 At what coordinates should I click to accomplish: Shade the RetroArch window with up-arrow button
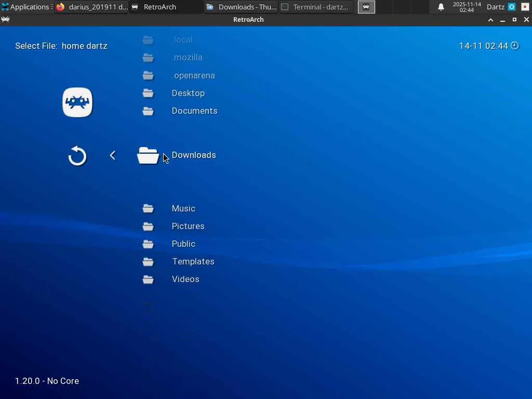tap(490, 20)
